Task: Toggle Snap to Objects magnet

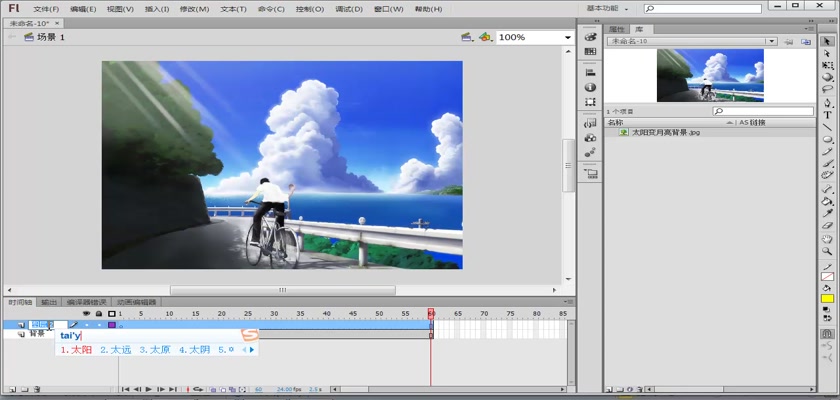Action: (827, 334)
